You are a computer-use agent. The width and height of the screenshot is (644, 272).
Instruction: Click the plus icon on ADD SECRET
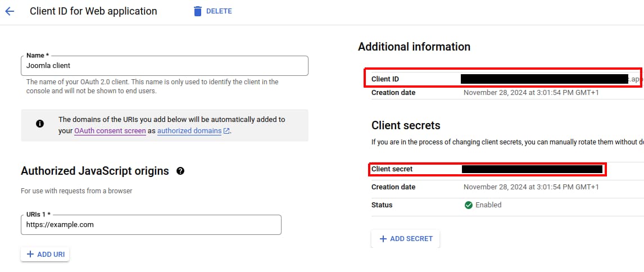pyautogui.click(x=383, y=239)
